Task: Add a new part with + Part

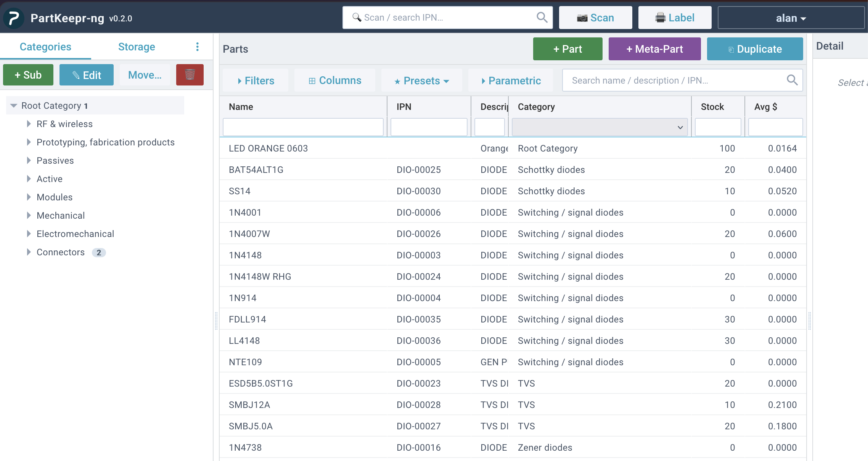Action: pos(567,49)
